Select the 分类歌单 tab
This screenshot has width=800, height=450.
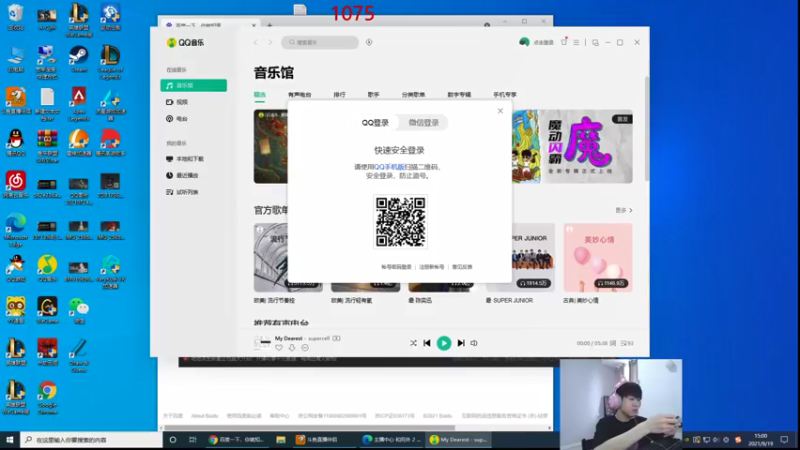point(413,95)
